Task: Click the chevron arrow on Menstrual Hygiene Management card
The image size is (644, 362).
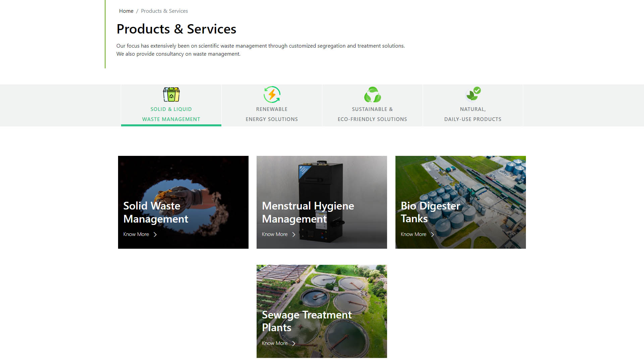Action: click(294, 235)
